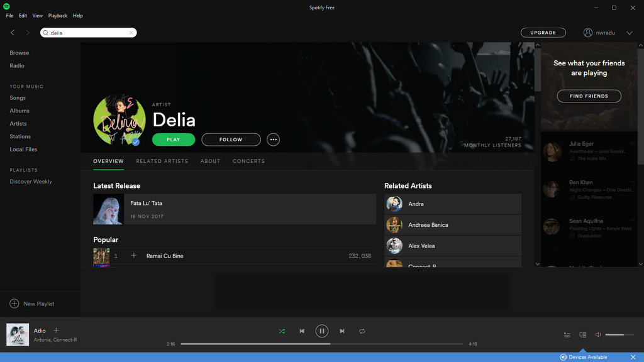Open Artists under Your Music
Viewport: 644px width, 362px height.
coord(18,124)
